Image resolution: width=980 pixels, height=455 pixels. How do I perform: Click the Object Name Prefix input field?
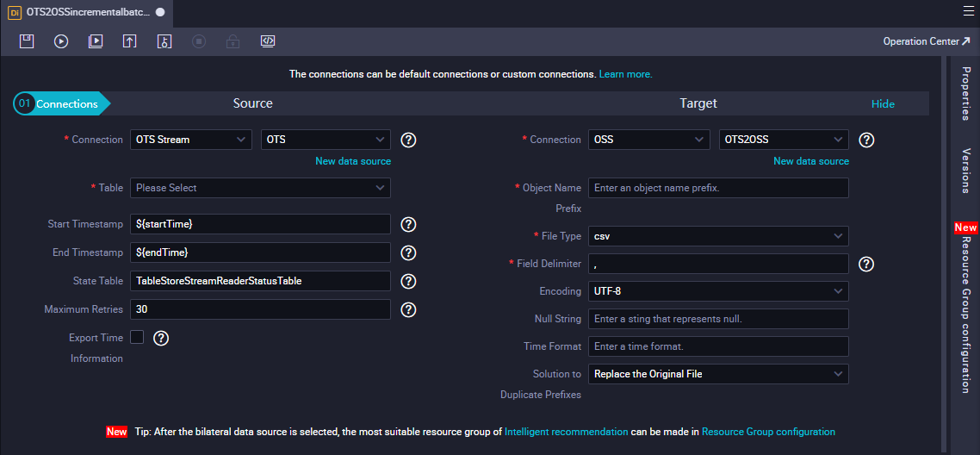(x=718, y=188)
